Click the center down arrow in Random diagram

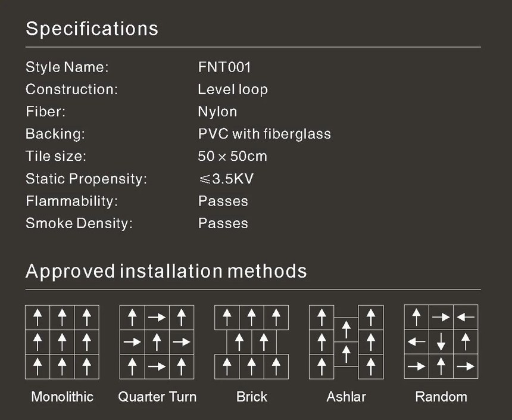coord(441,342)
